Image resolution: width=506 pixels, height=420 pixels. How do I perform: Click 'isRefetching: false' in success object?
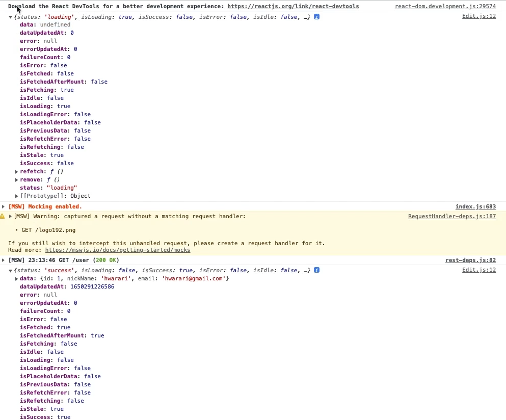point(51,401)
